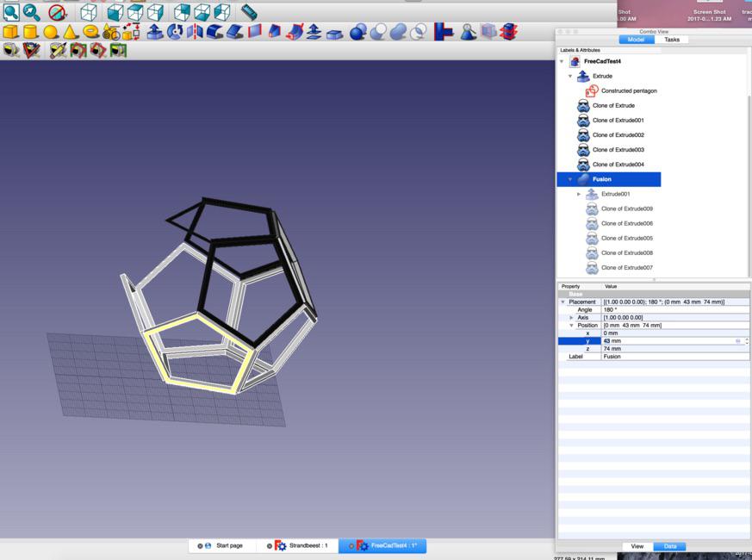Open the Create Primitives dialog icon
The image size is (752, 560).
pyautogui.click(x=111, y=32)
